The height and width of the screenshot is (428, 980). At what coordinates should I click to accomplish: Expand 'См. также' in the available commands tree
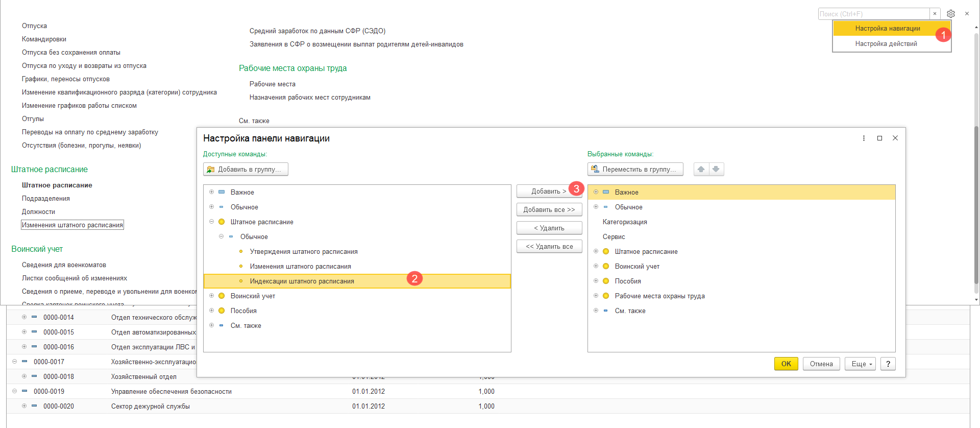211,325
